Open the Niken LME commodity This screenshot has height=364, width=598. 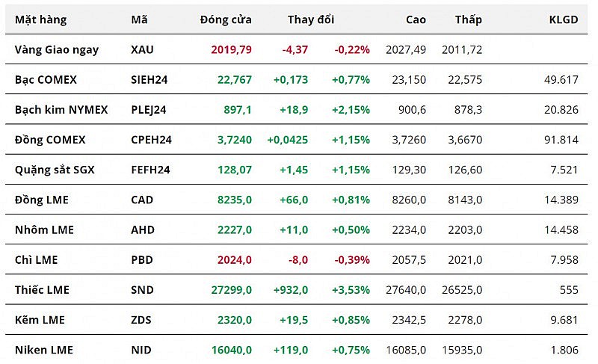tap(44, 350)
